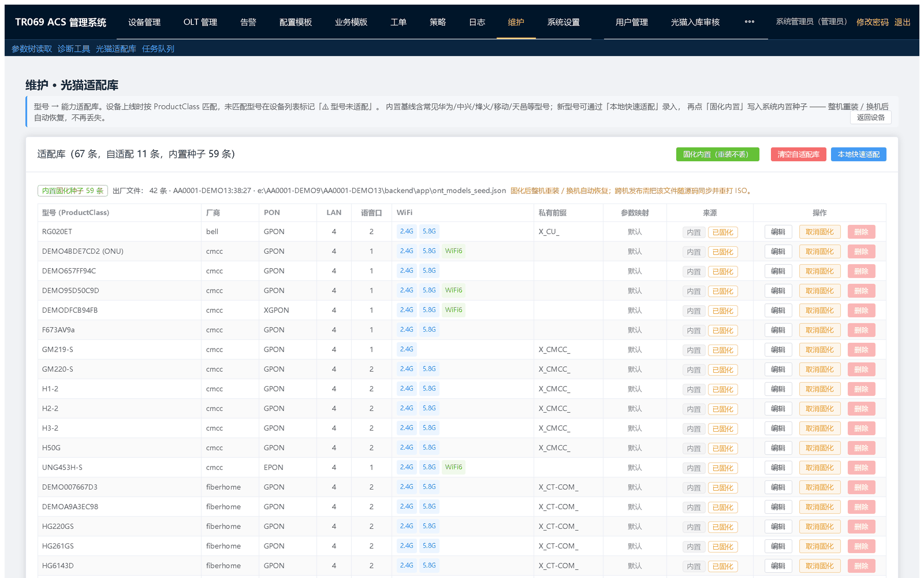The width and height of the screenshot is (924, 578).
Task: Click the 参数映射 column header
Action: pos(635,213)
